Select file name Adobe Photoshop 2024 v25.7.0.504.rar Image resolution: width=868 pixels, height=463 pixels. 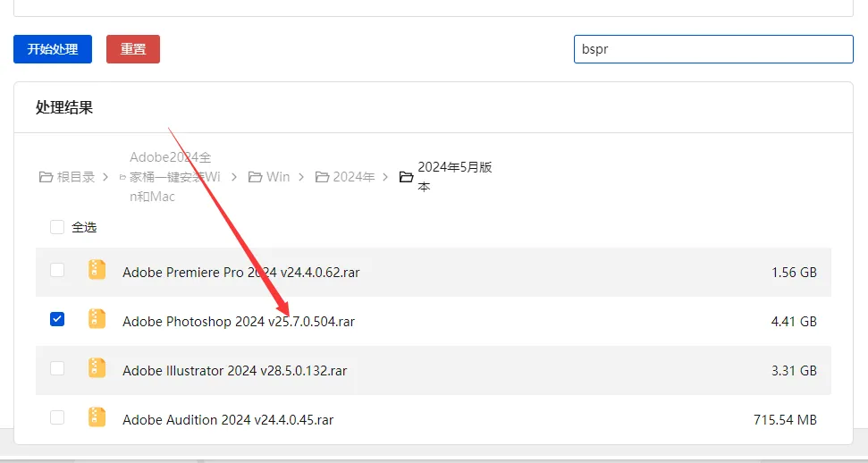coord(239,322)
